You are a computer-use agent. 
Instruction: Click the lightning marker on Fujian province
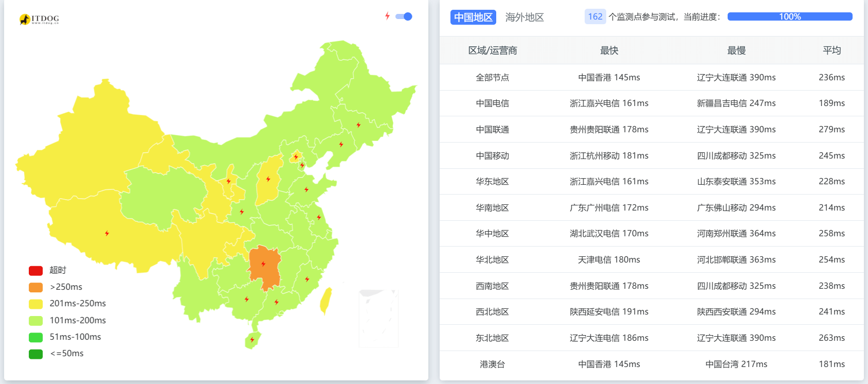307,280
